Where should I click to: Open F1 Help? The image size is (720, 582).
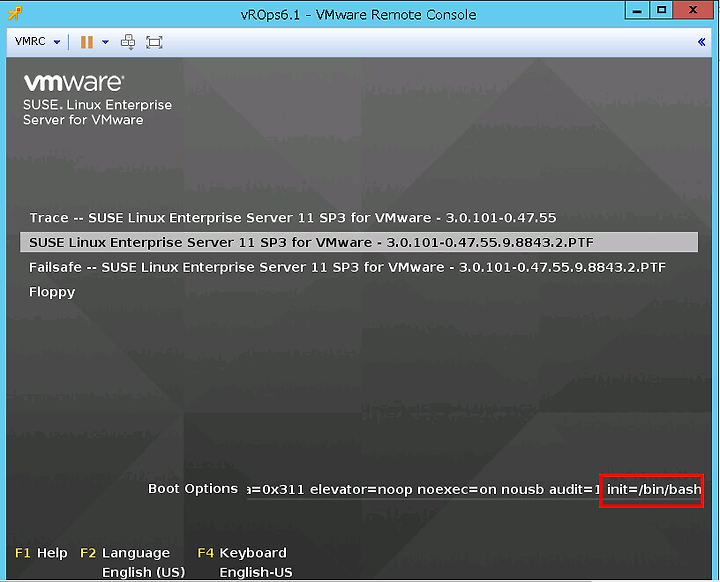coord(41,553)
